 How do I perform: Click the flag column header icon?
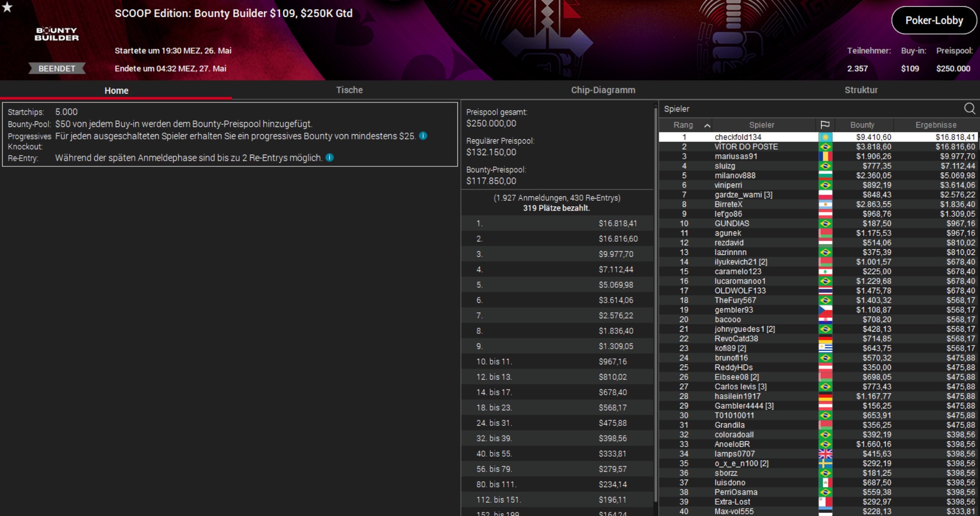tap(825, 125)
